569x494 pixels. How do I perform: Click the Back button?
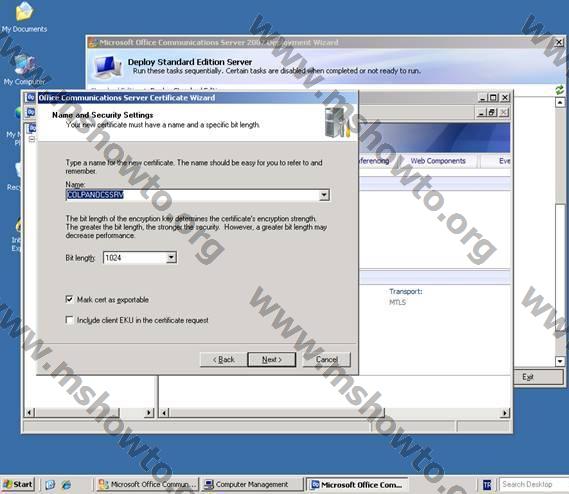[x=224, y=359]
